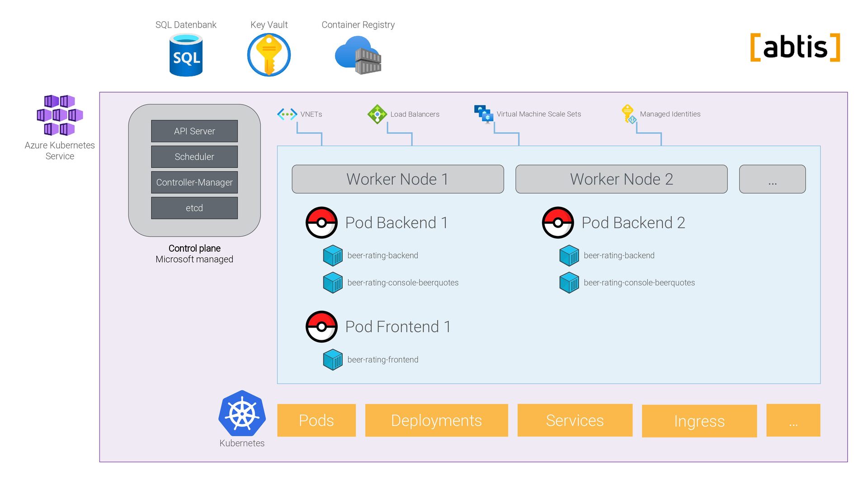The width and height of the screenshot is (868, 488).
Task: Click the beer-rating-frontend container cube icon
Action: [x=333, y=360]
